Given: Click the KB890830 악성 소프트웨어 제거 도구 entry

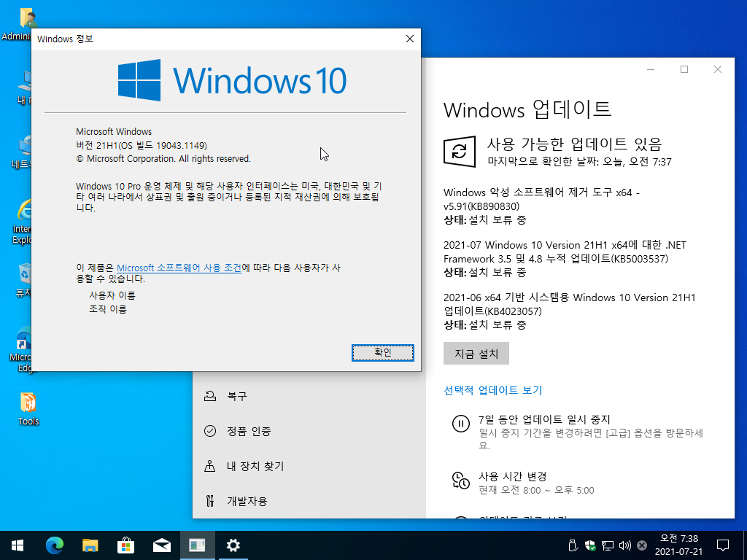Looking at the screenshot, I should tap(542, 206).
